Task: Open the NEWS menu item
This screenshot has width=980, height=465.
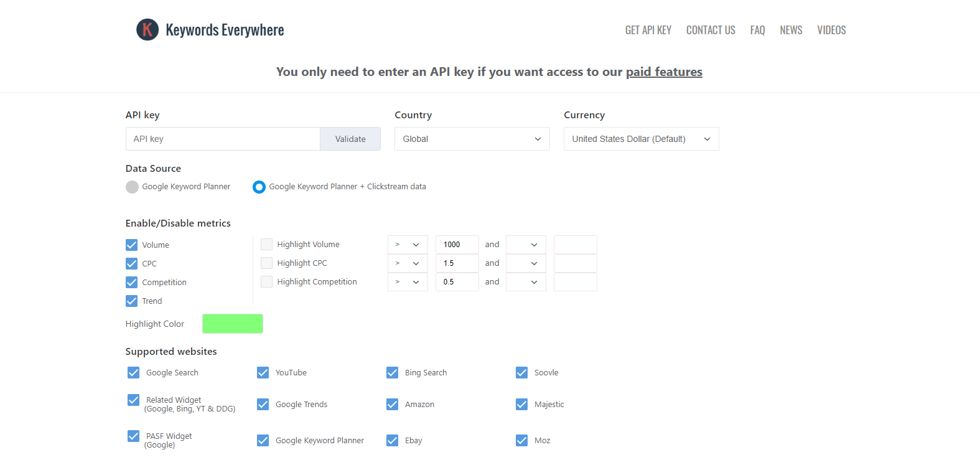Action: coord(791,30)
